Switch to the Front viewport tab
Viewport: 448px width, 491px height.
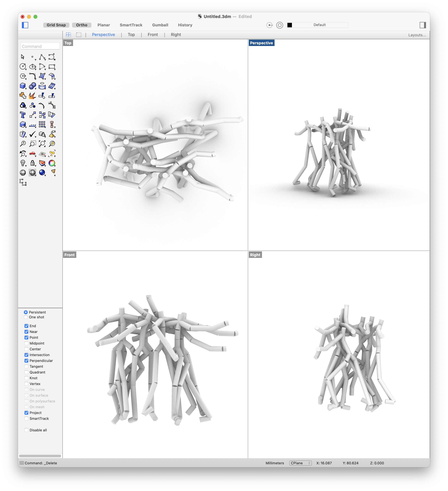point(153,35)
